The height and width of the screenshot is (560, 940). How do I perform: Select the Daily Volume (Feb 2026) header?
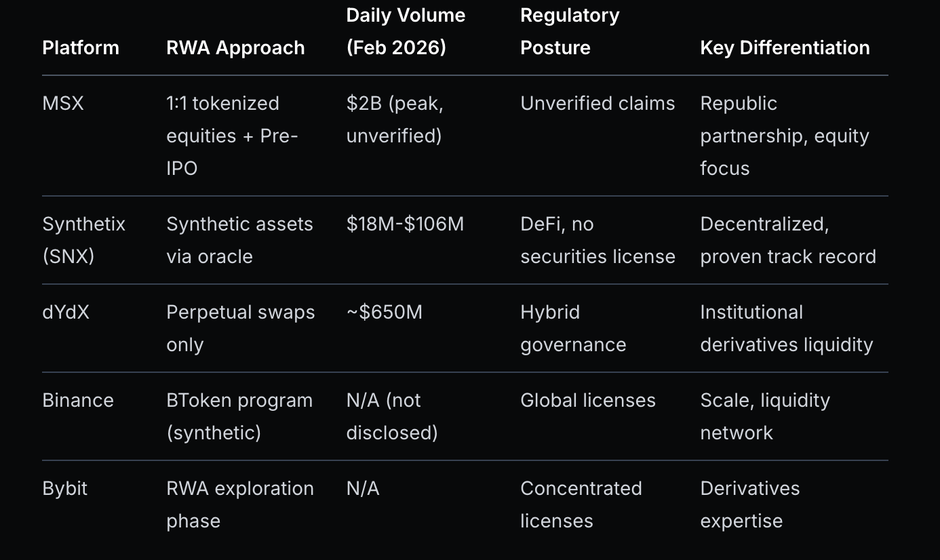click(x=406, y=31)
